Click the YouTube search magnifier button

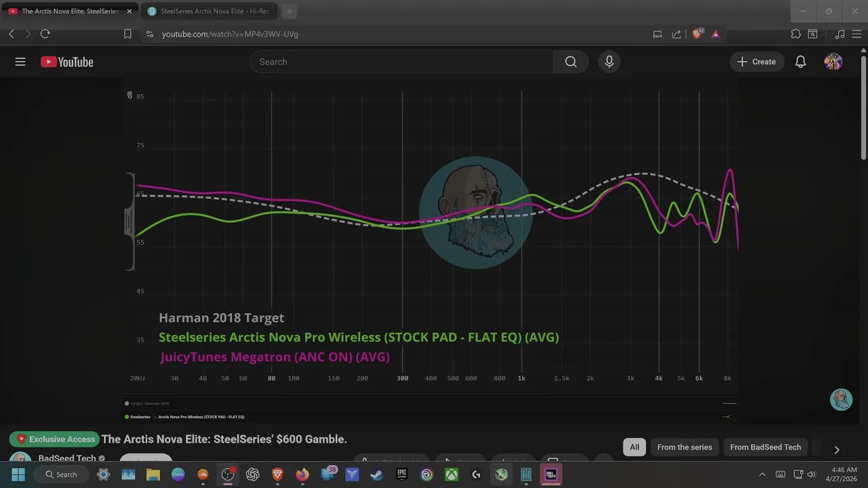coord(571,62)
